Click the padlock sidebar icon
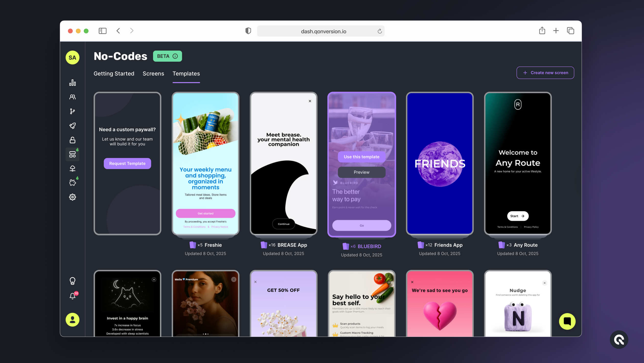This screenshot has width=644, height=363. pyautogui.click(x=72, y=140)
